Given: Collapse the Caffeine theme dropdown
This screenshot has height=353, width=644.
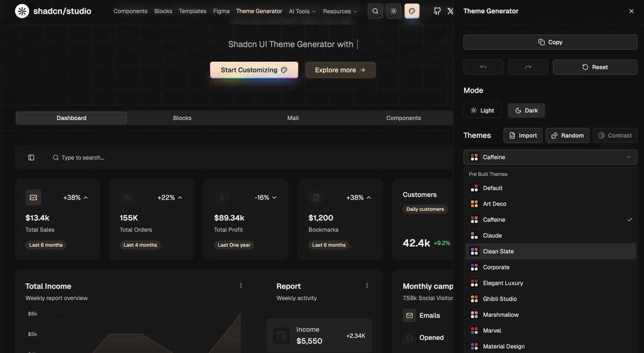Looking at the screenshot, I should tap(551, 157).
